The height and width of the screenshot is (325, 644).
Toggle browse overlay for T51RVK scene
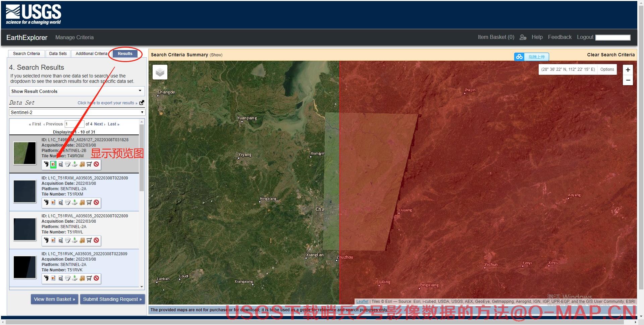tap(53, 278)
